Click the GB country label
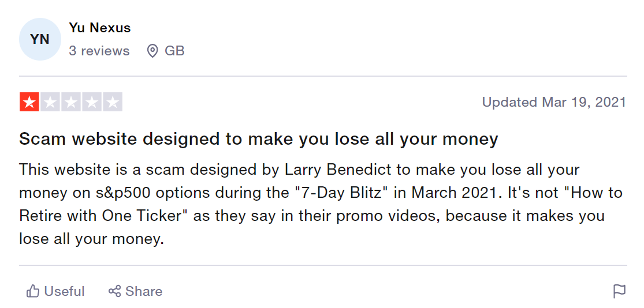The image size is (644, 308). [174, 51]
